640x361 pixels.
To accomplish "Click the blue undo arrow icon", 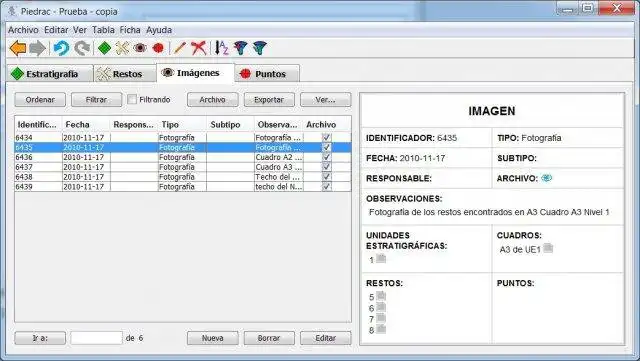I will (x=62, y=48).
